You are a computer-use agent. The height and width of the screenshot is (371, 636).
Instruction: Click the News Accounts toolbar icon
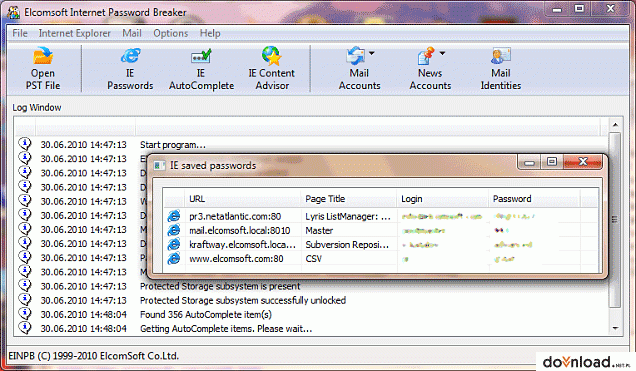(426, 56)
